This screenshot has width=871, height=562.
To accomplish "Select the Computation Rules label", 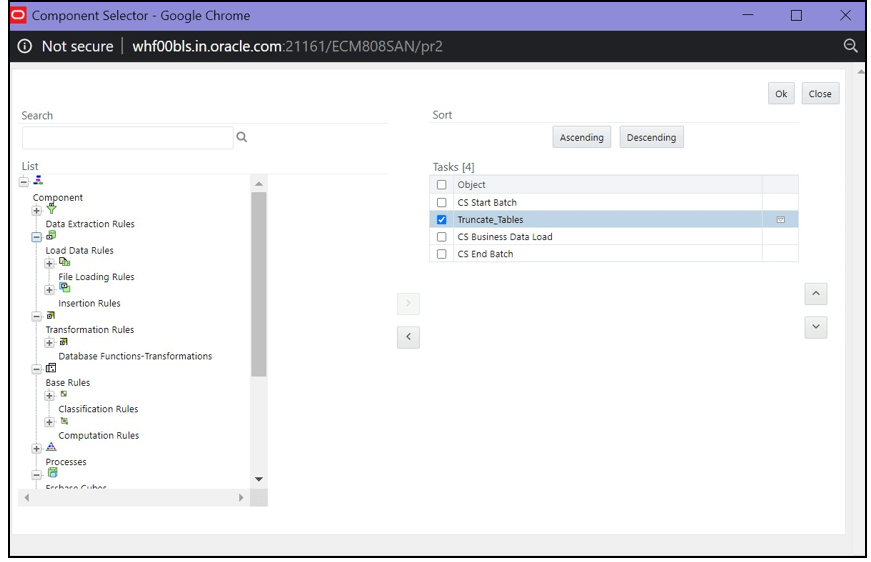I will pyautogui.click(x=99, y=435).
